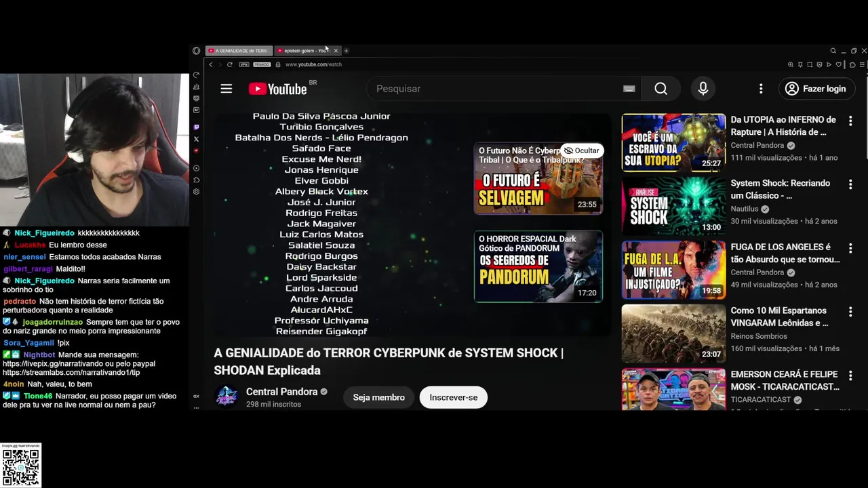Viewport: 868px width, 488px height.
Task: Switch to the A GENIALIDADE do TERROR tab
Action: click(x=239, y=51)
